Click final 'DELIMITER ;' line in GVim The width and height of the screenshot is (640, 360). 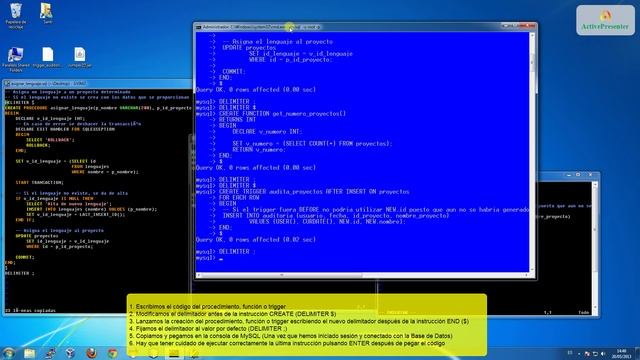point(20,273)
